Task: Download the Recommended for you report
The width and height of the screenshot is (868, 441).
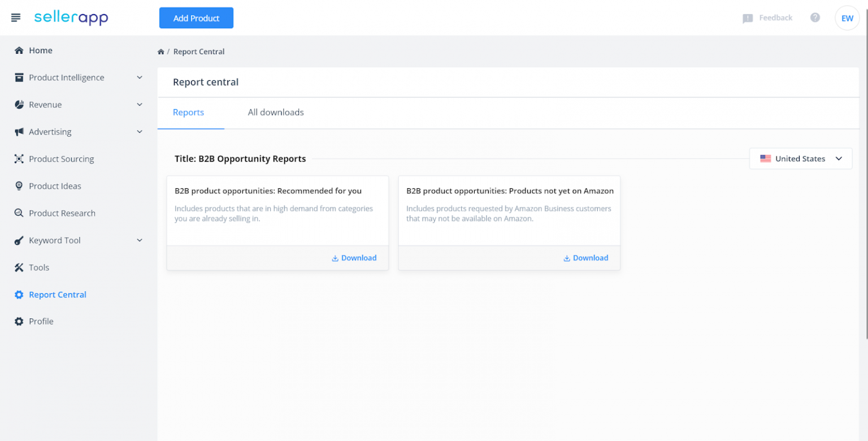Action: click(354, 258)
